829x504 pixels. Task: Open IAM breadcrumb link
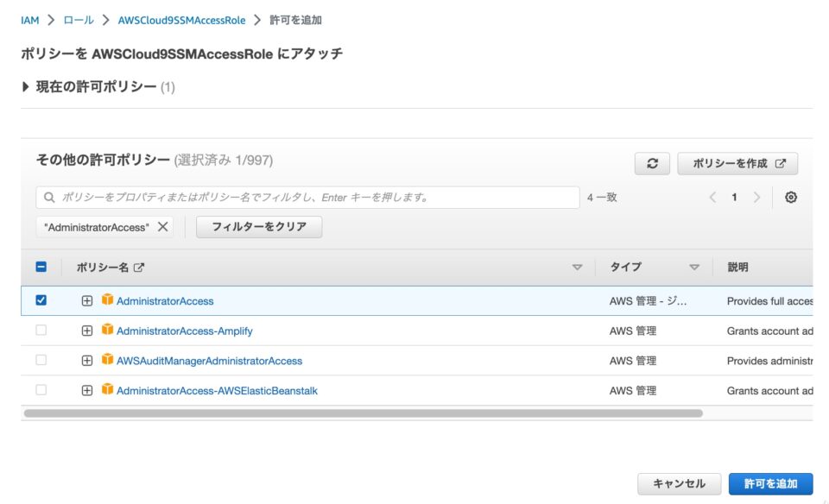(x=29, y=21)
